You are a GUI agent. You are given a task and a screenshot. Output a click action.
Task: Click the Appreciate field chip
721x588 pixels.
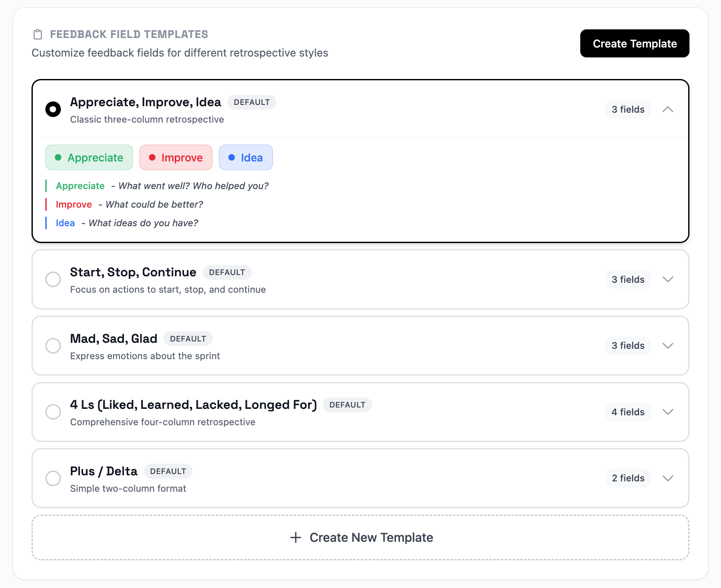[89, 158]
